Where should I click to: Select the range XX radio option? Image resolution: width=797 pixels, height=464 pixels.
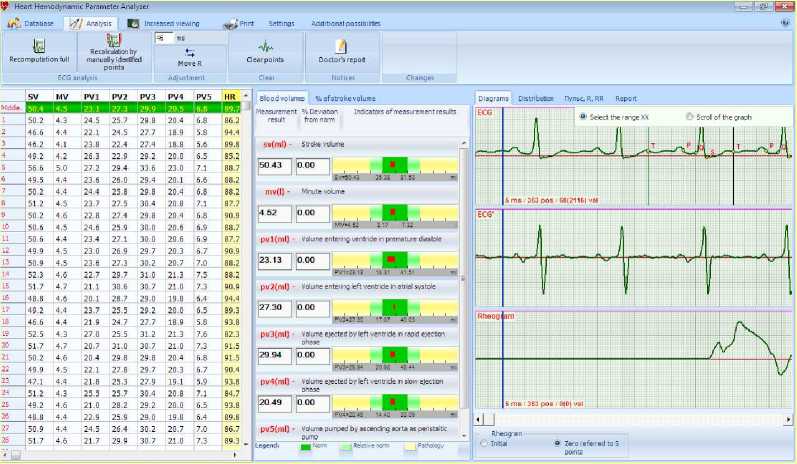[x=582, y=117]
